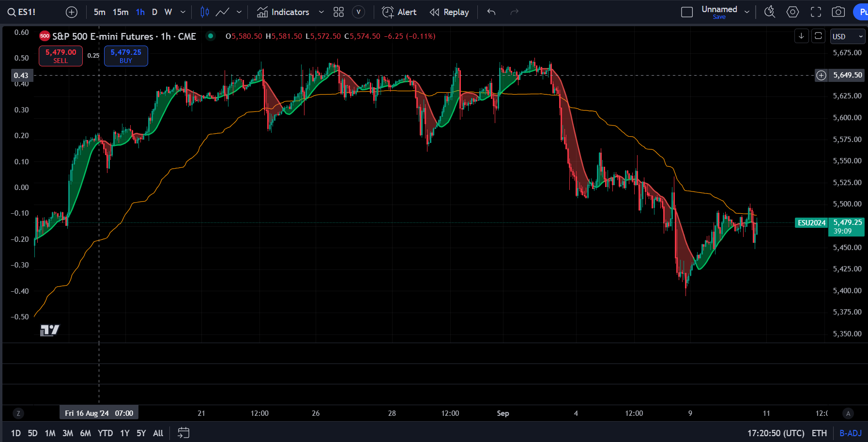
Task: Open indicator templates grid icon
Action: point(338,12)
